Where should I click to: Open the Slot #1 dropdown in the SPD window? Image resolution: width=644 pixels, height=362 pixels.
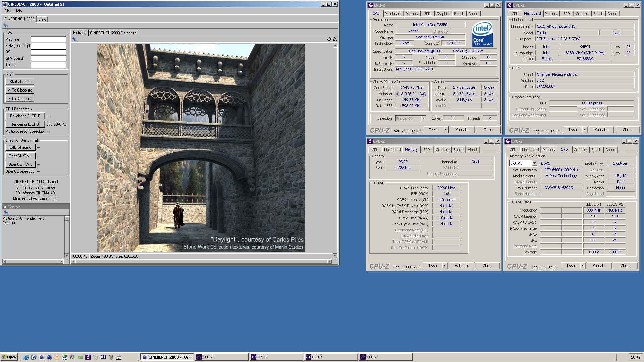pyautogui.click(x=535, y=163)
